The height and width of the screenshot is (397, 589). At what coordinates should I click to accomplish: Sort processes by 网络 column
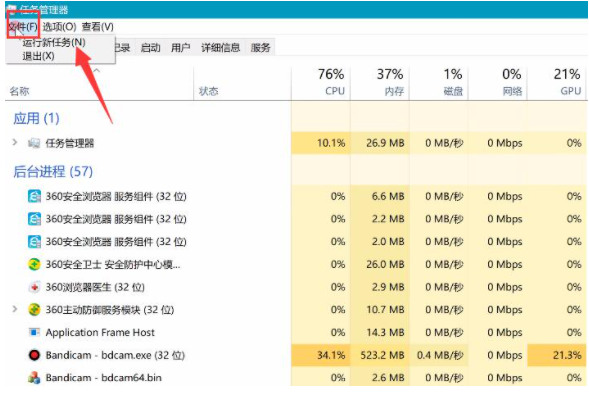(512, 91)
